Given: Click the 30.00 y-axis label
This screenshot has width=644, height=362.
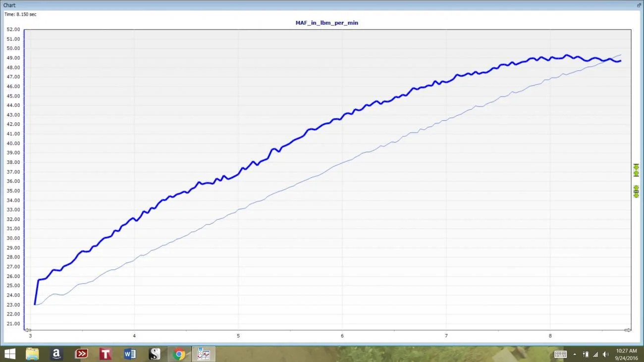Looking at the screenshot, I should [13, 238].
